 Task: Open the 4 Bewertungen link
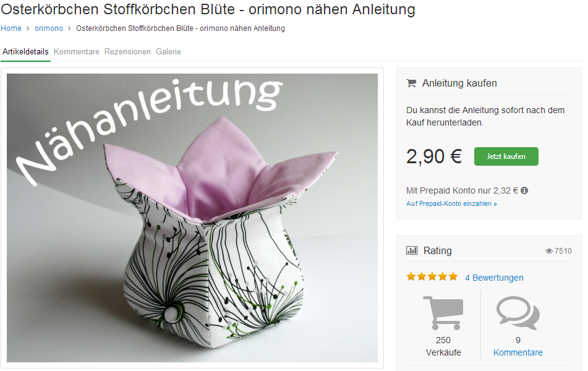coord(494,278)
